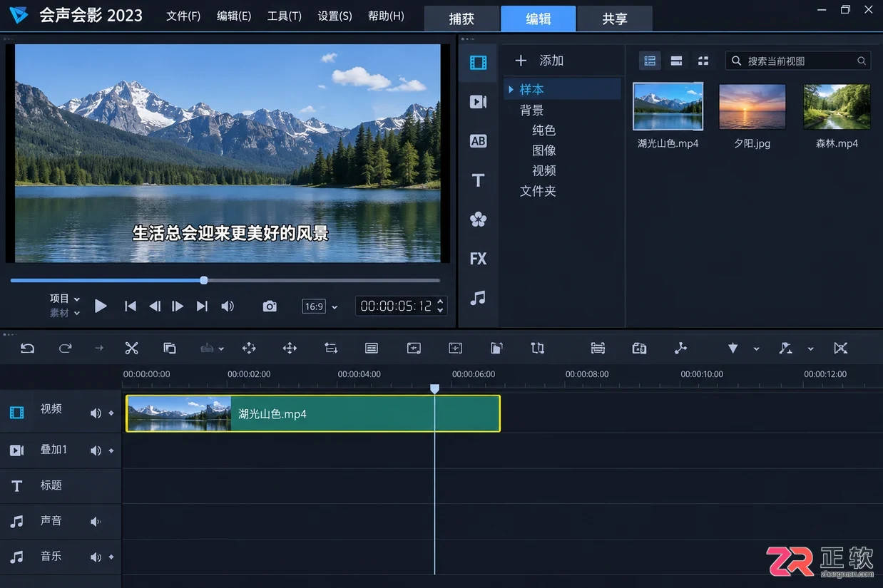Viewport: 883px width, 588px height.
Task: Select the scissors split clip tool
Action: pyautogui.click(x=131, y=348)
